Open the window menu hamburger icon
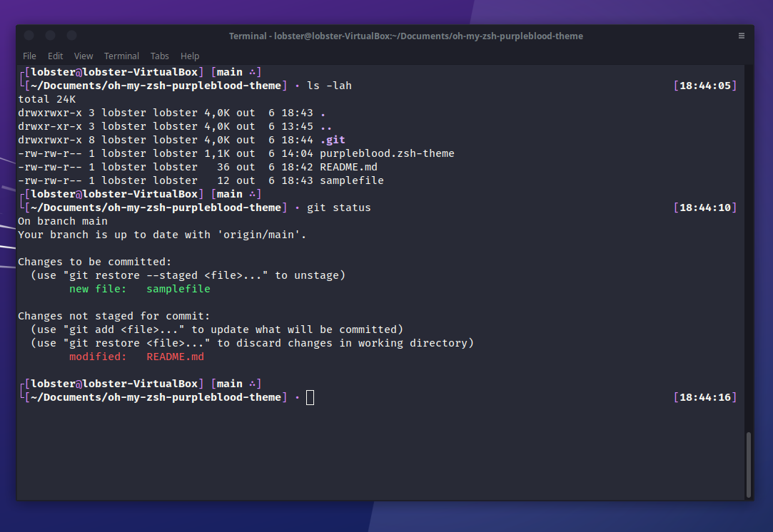 click(742, 36)
